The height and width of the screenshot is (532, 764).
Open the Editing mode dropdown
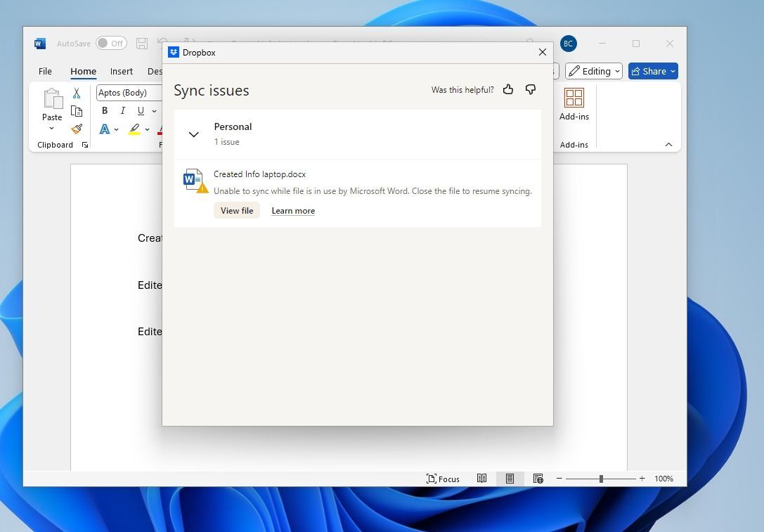click(x=593, y=71)
